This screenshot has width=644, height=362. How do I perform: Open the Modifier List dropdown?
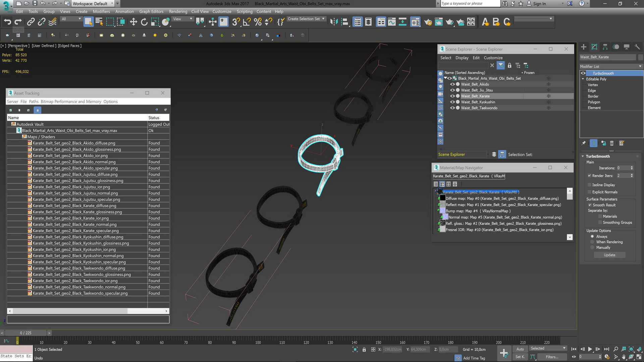(x=611, y=66)
